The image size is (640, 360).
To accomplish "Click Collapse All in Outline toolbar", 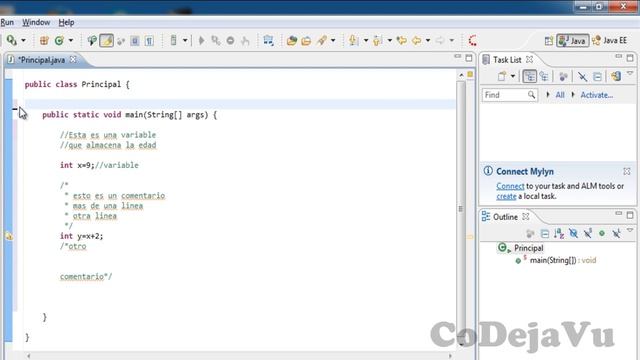I will (x=544, y=233).
